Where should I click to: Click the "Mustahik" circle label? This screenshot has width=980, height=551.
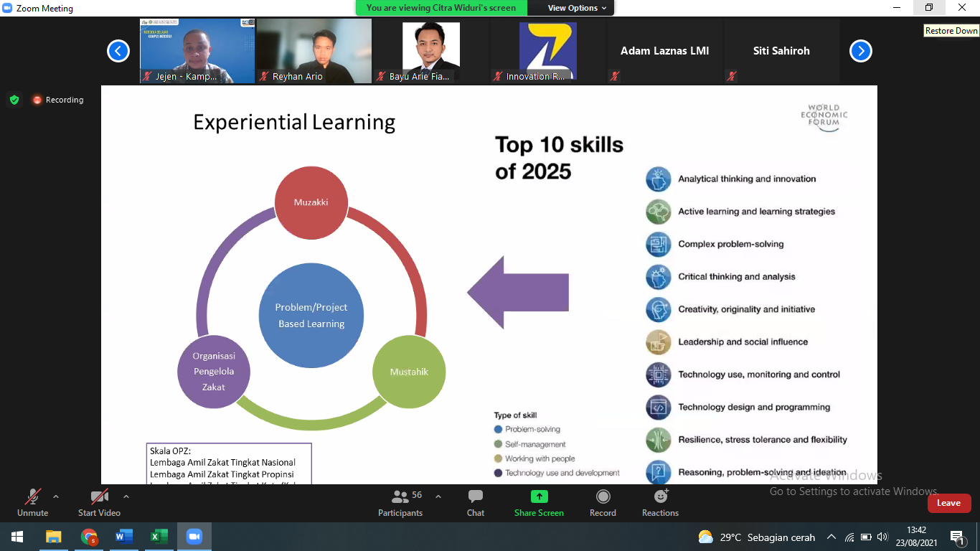coord(409,372)
